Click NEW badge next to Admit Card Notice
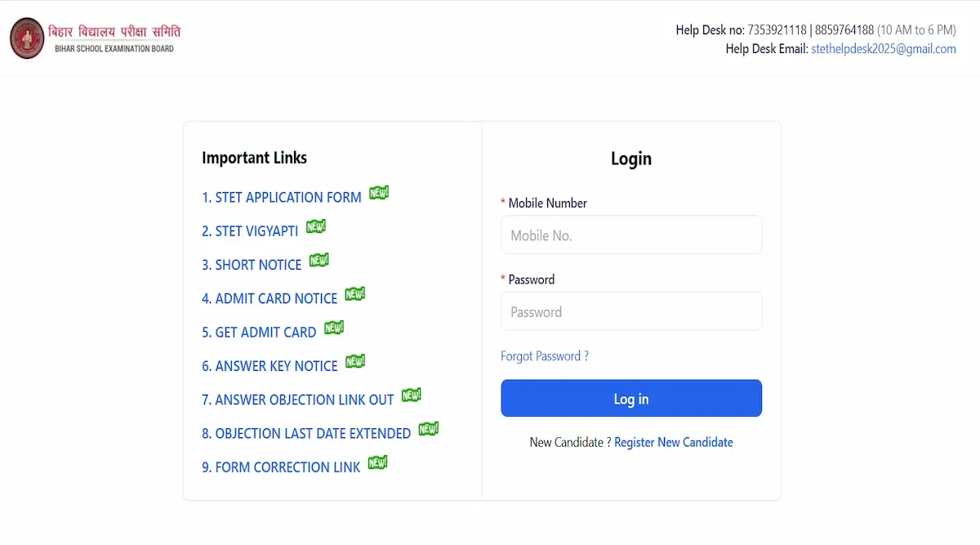The width and height of the screenshot is (980, 545). point(355,294)
